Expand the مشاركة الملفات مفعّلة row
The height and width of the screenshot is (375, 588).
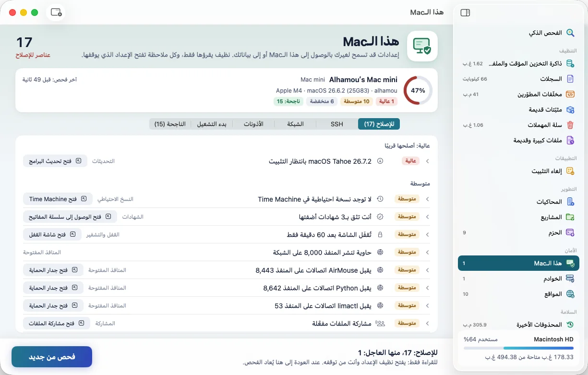click(x=427, y=323)
